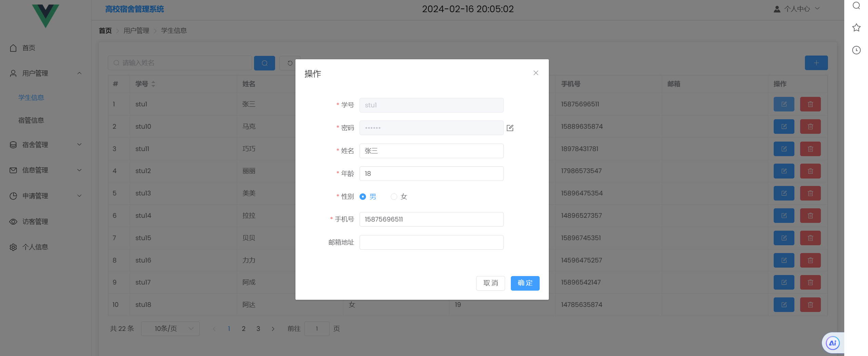Viewport: 868px width, 356px height.
Task: Edit the stu1 row
Action: [x=784, y=104]
